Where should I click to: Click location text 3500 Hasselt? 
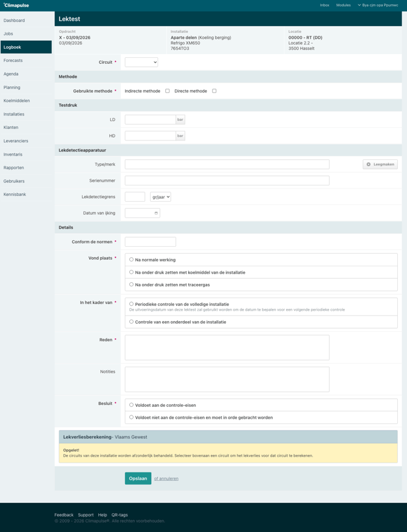(301, 49)
